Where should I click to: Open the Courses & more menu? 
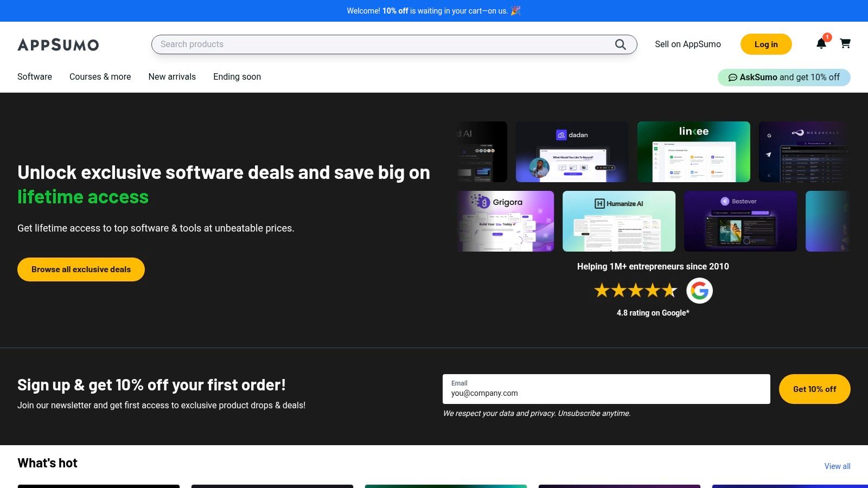coord(100,77)
